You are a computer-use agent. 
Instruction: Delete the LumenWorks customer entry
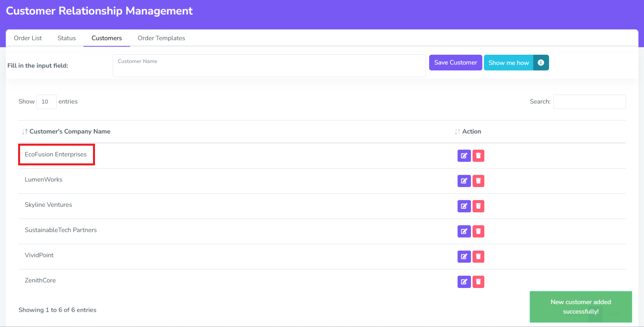tap(478, 181)
